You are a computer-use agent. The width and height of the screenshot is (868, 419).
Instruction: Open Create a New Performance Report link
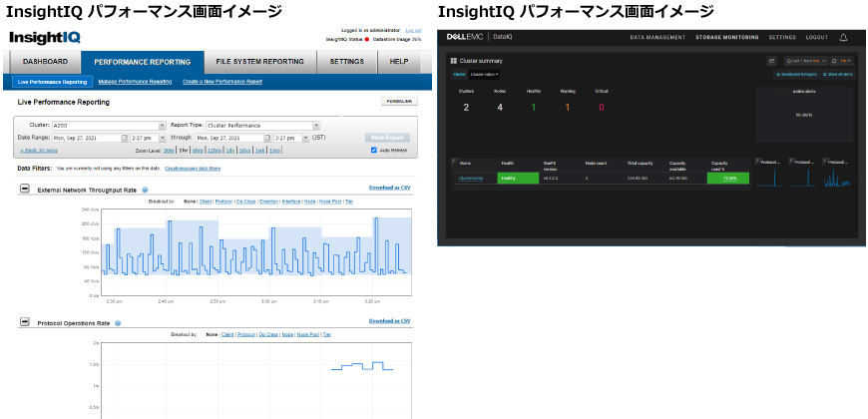[222, 82]
